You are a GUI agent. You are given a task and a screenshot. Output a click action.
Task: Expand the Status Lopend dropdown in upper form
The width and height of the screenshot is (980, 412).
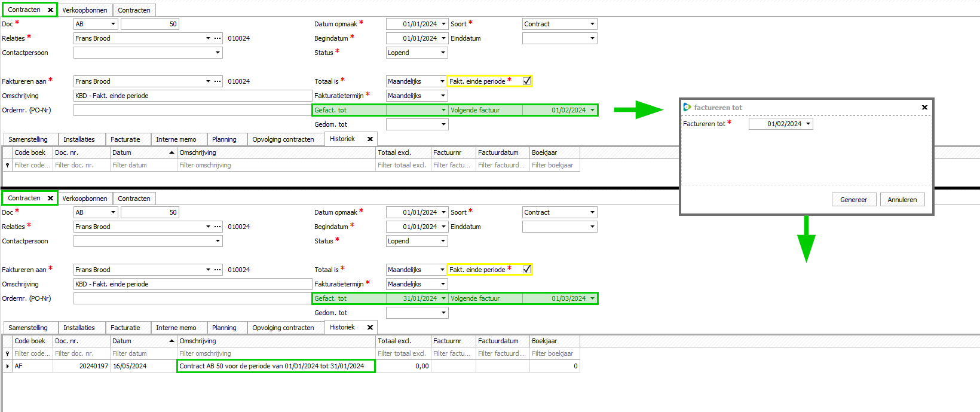click(x=443, y=53)
